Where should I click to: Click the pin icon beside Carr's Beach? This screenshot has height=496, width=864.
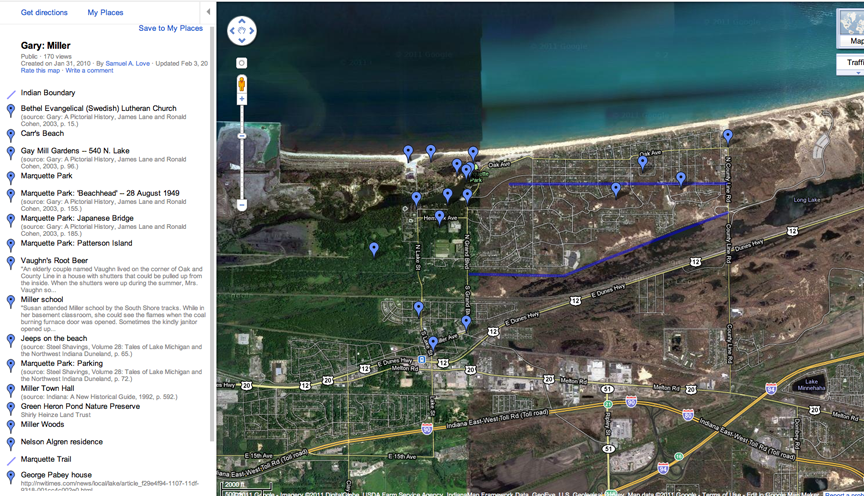(x=10, y=134)
